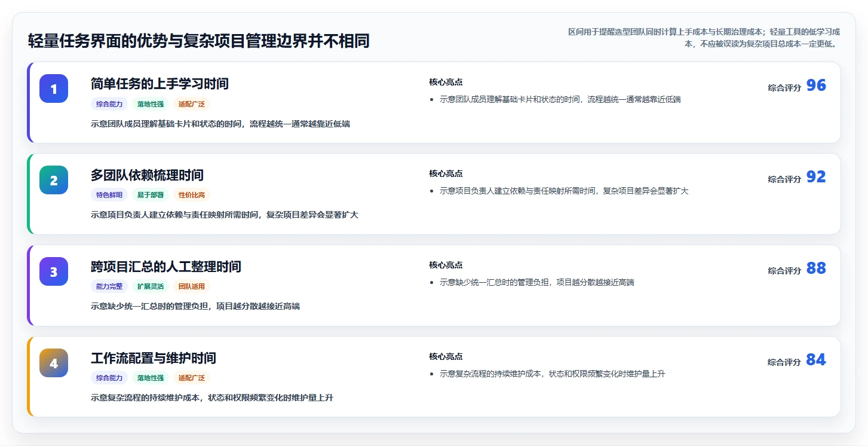Open the 跨项目汇总的人工整理时间 card title
The width and height of the screenshot is (868, 446).
pos(166,266)
